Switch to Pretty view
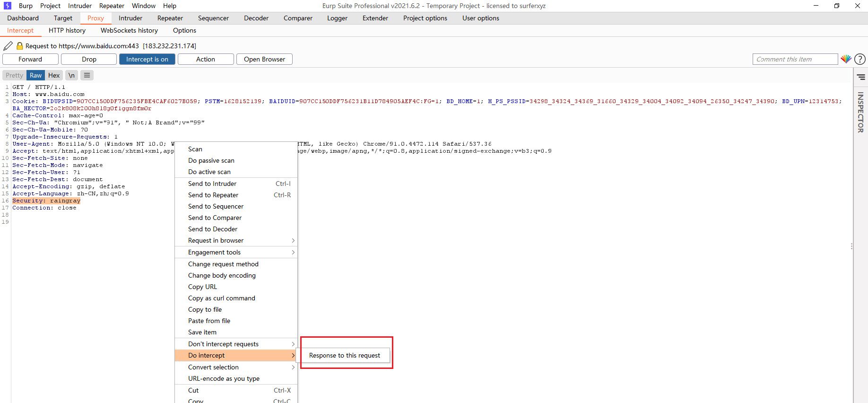This screenshot has width=868, height=403. 14,75
